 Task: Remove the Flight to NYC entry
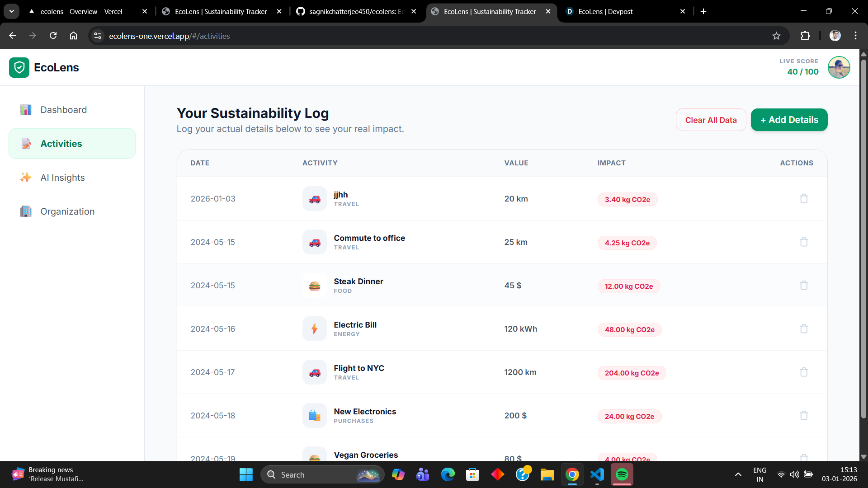pyautogui.click(x=803, y=372)
